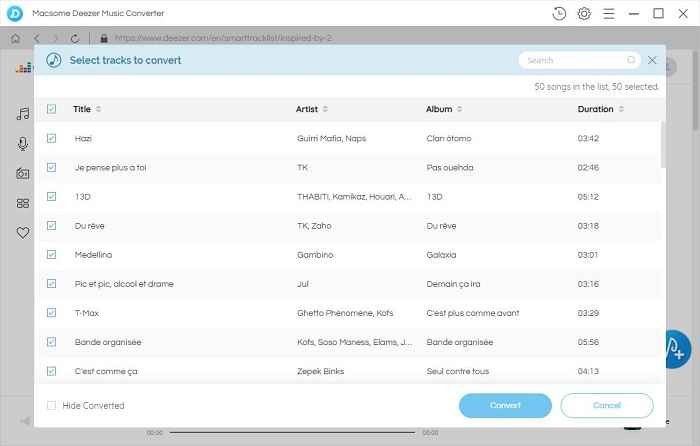The image size is (700, 446).
Task: Sort tracks by Title column arrows
Action: point(98,109)
